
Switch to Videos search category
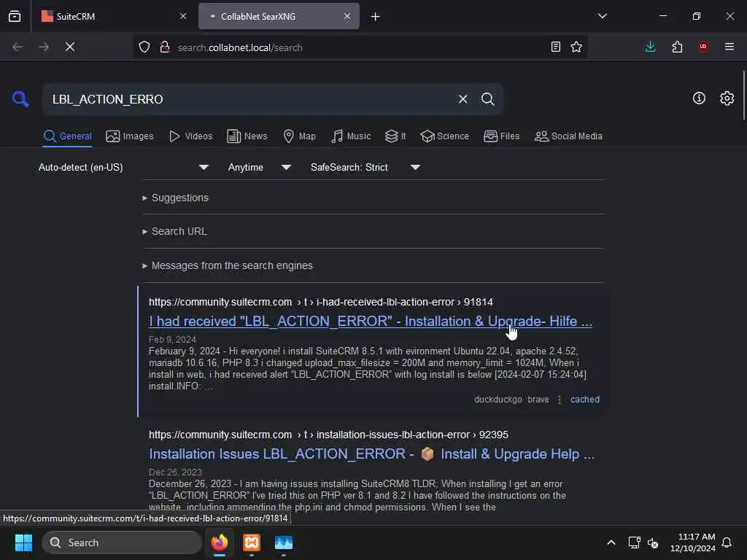coord(191,136)
